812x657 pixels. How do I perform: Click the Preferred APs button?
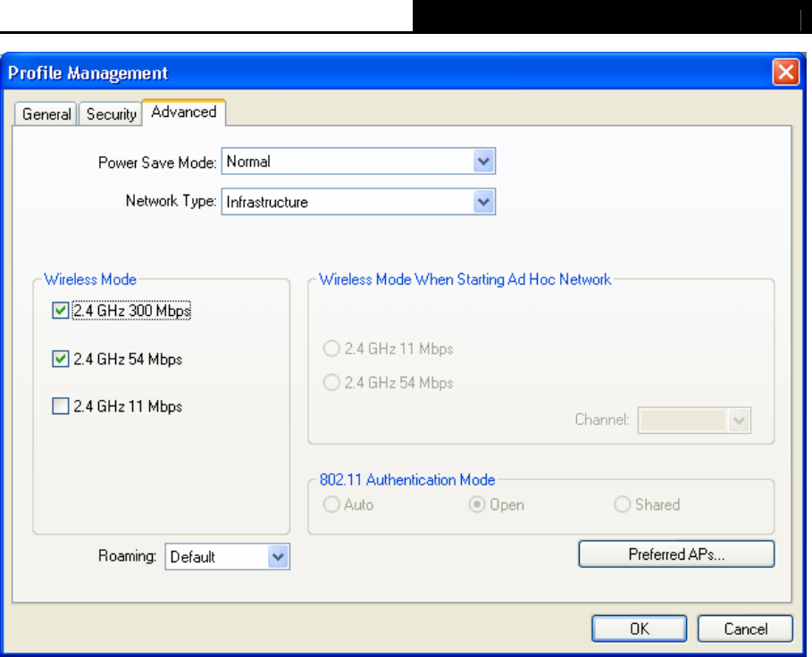[676, 554]
